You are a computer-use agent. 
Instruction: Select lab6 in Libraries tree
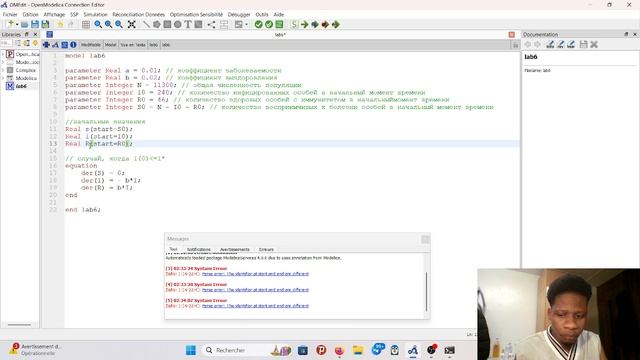pyautogui.click(x=21, y=86)
